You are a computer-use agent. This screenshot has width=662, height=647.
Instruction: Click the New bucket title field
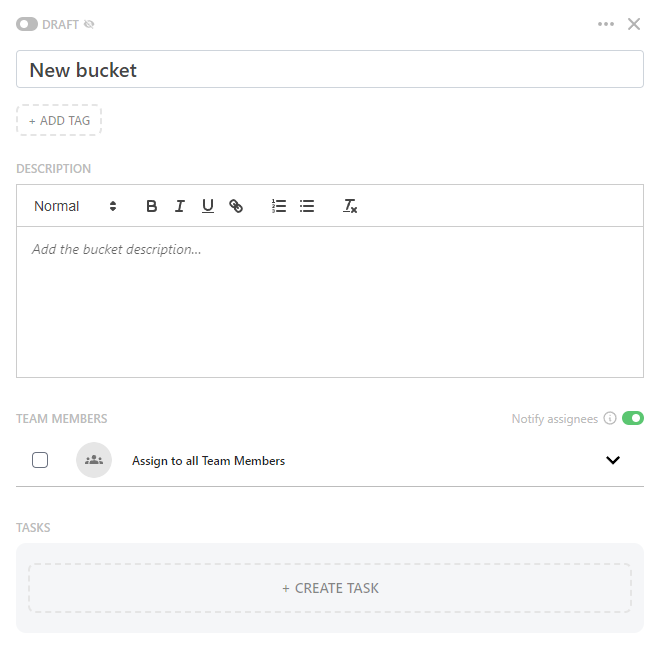click(x=330, y=69)
